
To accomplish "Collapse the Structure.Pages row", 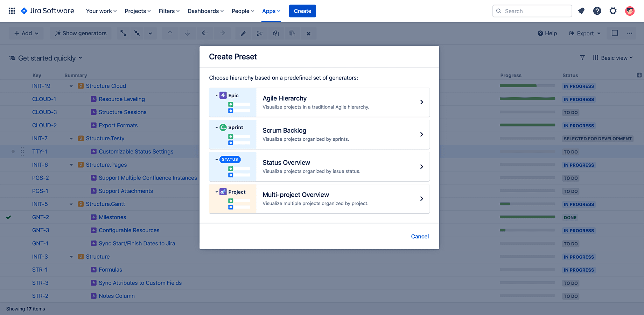I will pyautogui.click(x=71, y=165).
